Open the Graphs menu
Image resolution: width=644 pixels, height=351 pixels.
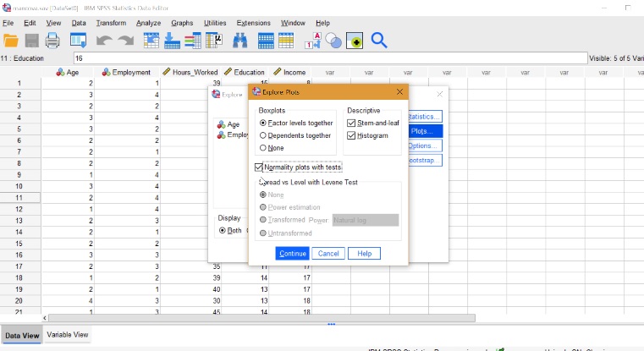pyautogui.click(x=182, y=23)
